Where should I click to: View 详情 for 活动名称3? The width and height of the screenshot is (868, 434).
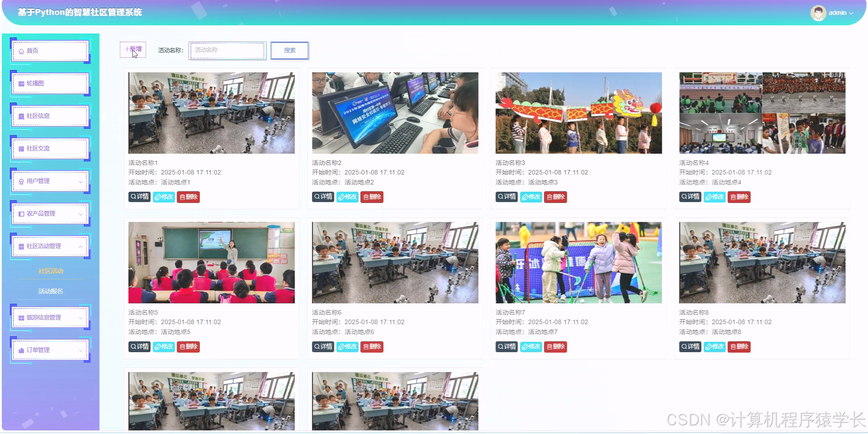click(x=506, y=197)
